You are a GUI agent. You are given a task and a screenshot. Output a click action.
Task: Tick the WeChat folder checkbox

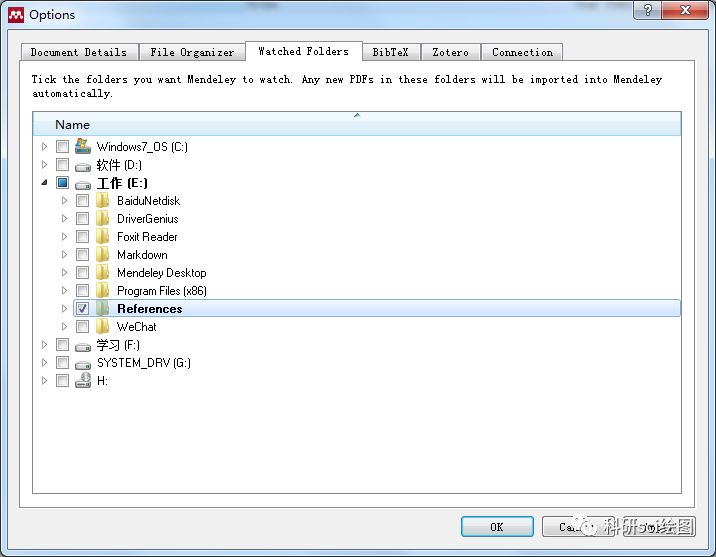pos(83,327)
